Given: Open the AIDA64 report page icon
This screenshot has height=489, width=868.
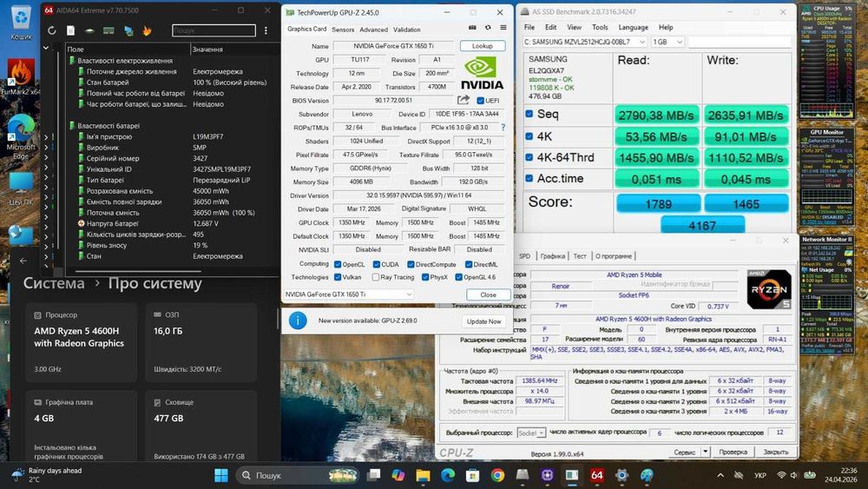Looking at the screenshot, I should point(71,30).
